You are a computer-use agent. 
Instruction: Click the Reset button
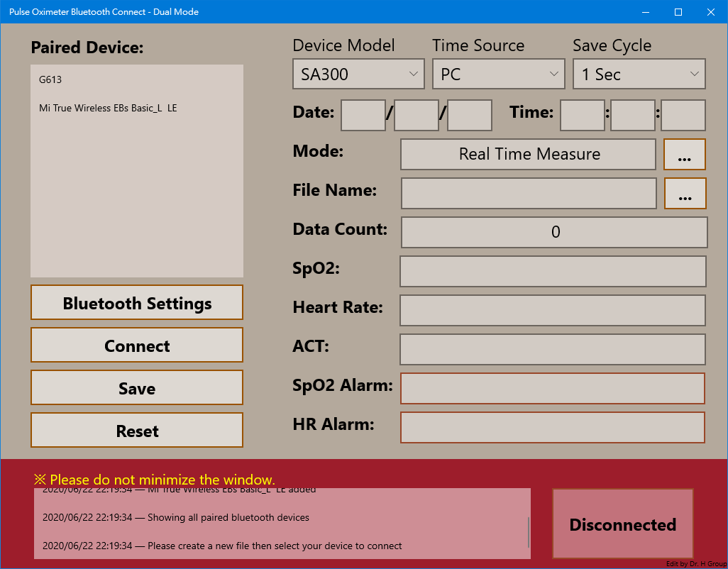[137, 431]
